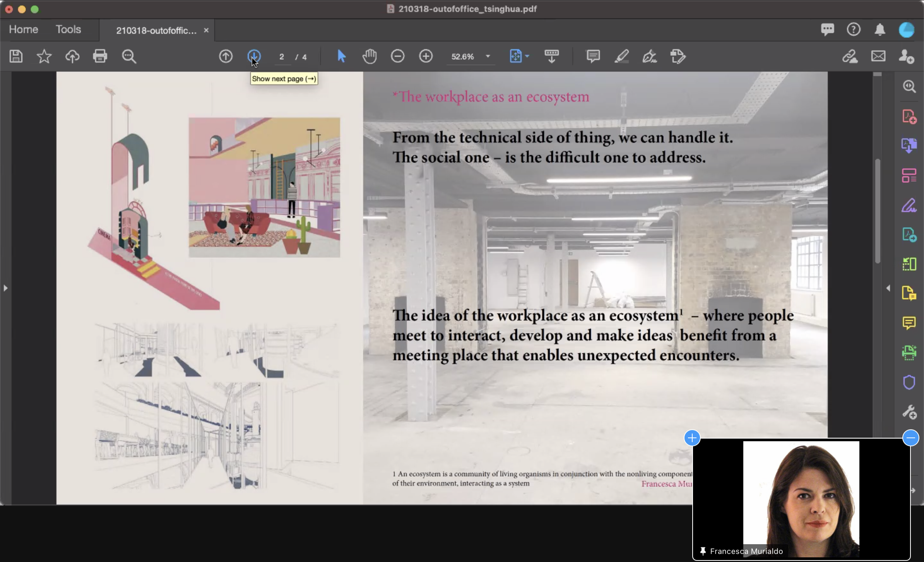Open the Comment tool in the right pane
Viewport: 924px width, 562px height.
[x=909, y=323]
